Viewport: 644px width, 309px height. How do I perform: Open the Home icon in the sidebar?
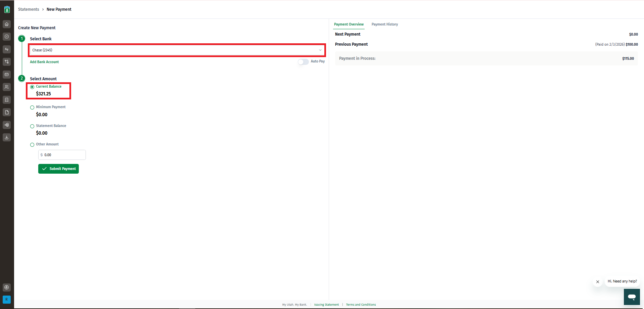coord(7,24)
